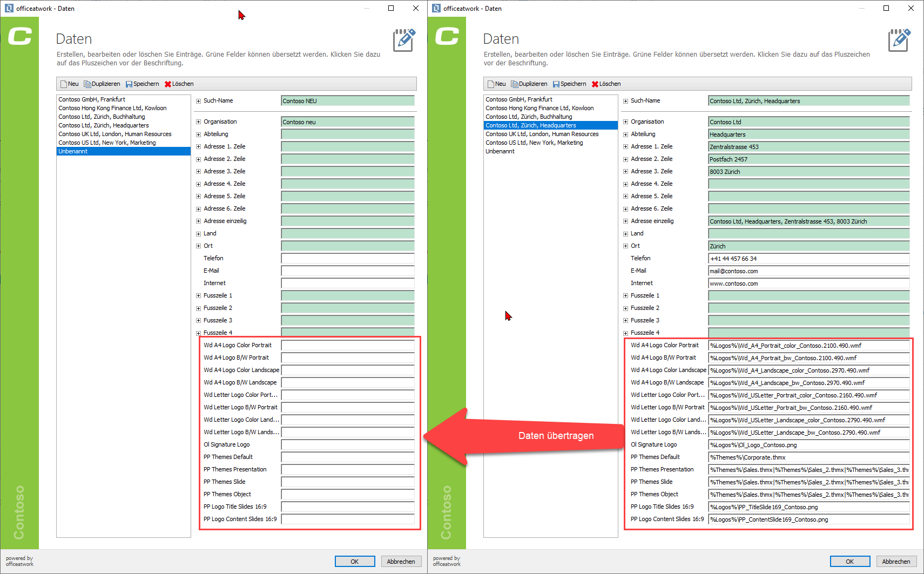Select Contoso UK Ltd, London in left list
Image resolution: width=924 pixels, height=574 pixels.
(x=124, y=134)
